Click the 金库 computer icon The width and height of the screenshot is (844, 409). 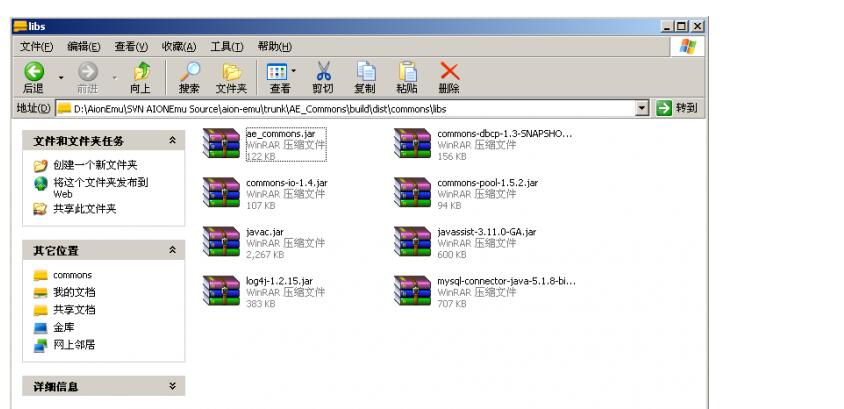point(40,327)
